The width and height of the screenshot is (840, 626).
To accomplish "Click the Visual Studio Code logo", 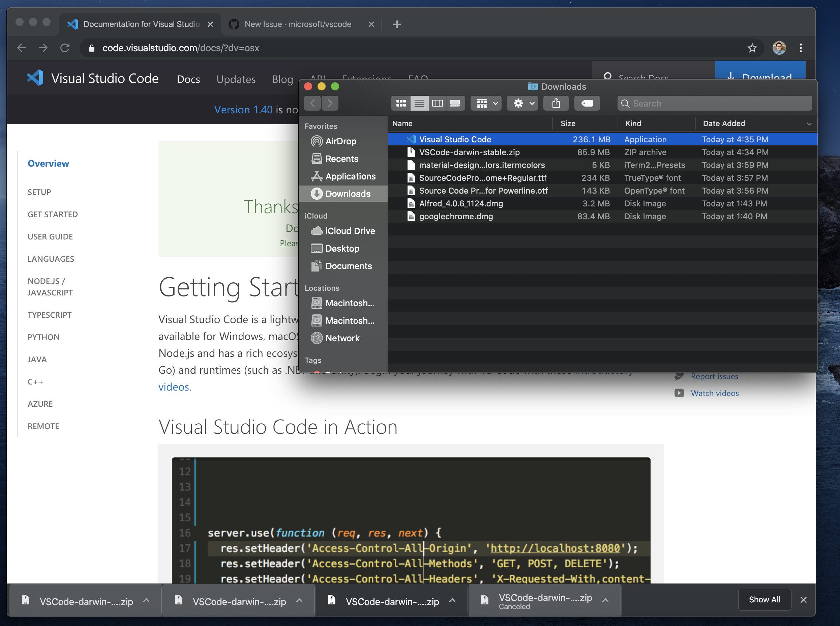I will (x=34, y=77).
